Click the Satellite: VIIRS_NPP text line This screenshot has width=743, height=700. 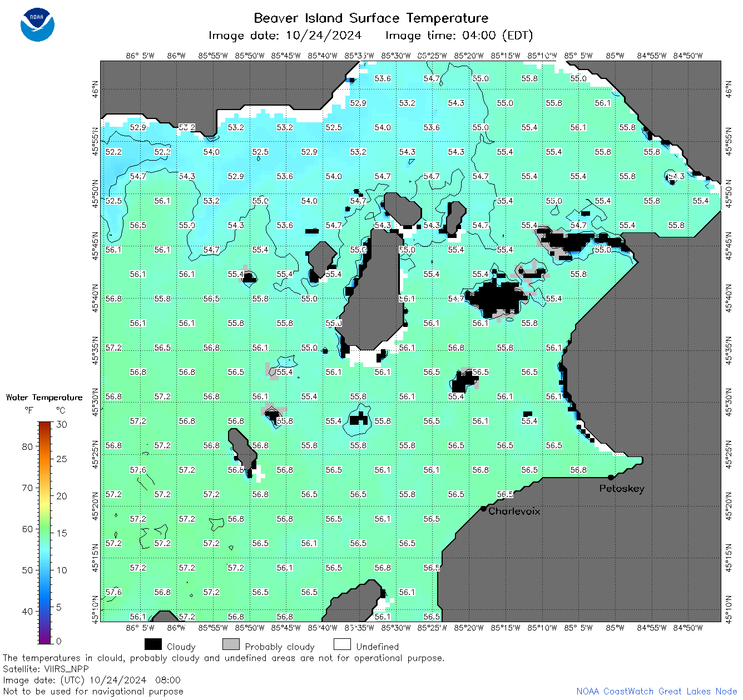46,669
